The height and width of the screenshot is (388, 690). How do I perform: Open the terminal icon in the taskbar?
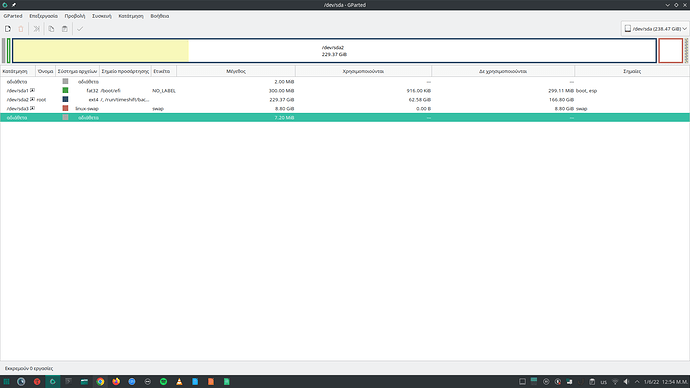[68, 382]
